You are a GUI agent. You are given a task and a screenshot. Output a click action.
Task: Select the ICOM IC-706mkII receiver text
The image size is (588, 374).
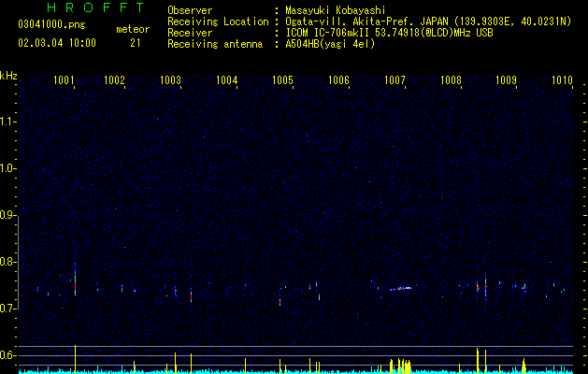[389, 33]
